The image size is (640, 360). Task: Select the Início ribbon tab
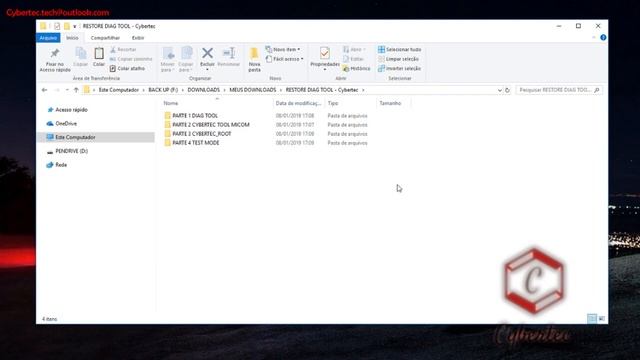72,38
